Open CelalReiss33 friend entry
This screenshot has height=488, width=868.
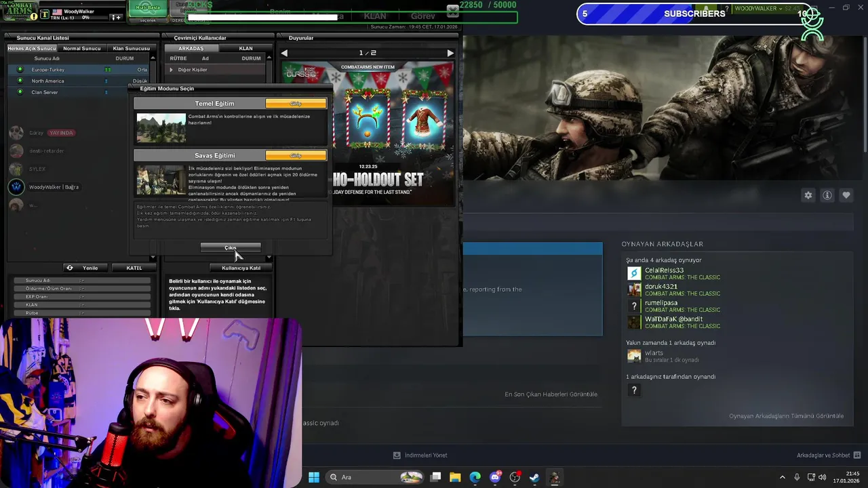[674, 274]
